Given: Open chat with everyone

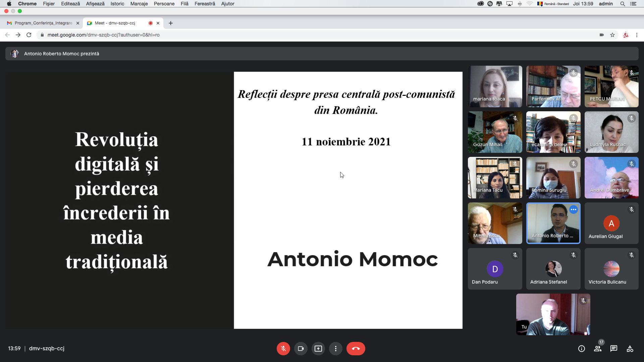Looking at the screenshot, I should 613,349.
